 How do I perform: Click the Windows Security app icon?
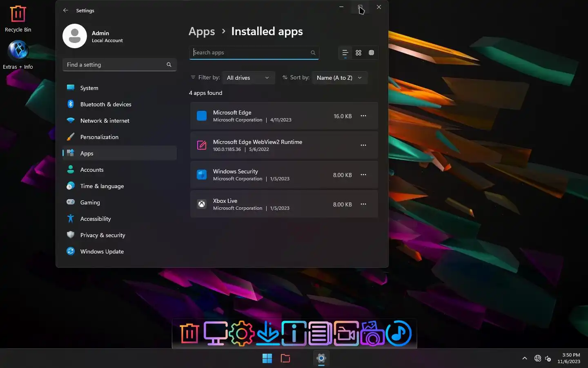(x=202, y=175)
